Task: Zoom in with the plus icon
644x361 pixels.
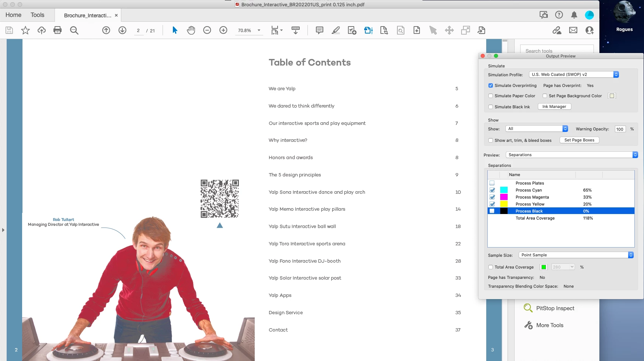Action: pos(223,30)
